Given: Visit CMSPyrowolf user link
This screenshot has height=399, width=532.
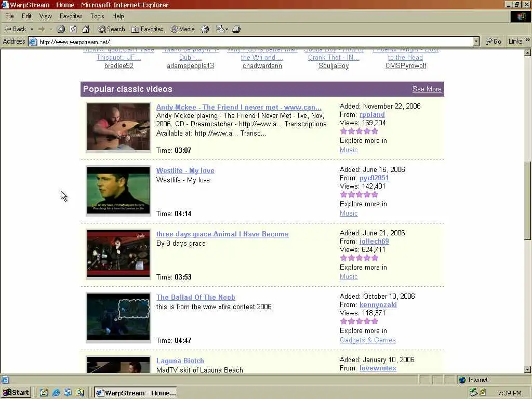Looking at the screenshot, I should 406,66.
